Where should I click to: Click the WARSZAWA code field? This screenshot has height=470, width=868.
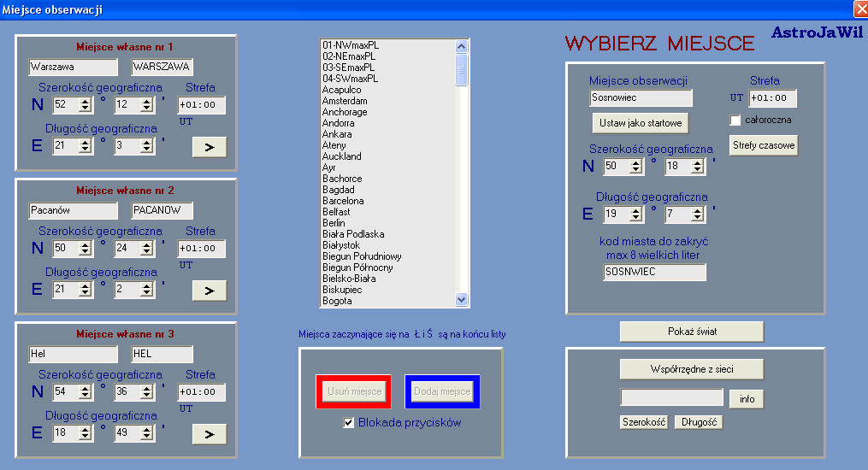click(162, 67)
